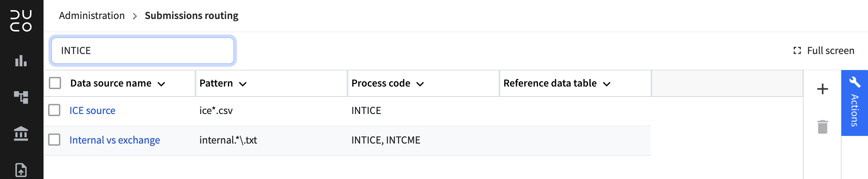Add a new routing with plus icon
The width and height of the screenshot is (868, 179).
[822, 89]
